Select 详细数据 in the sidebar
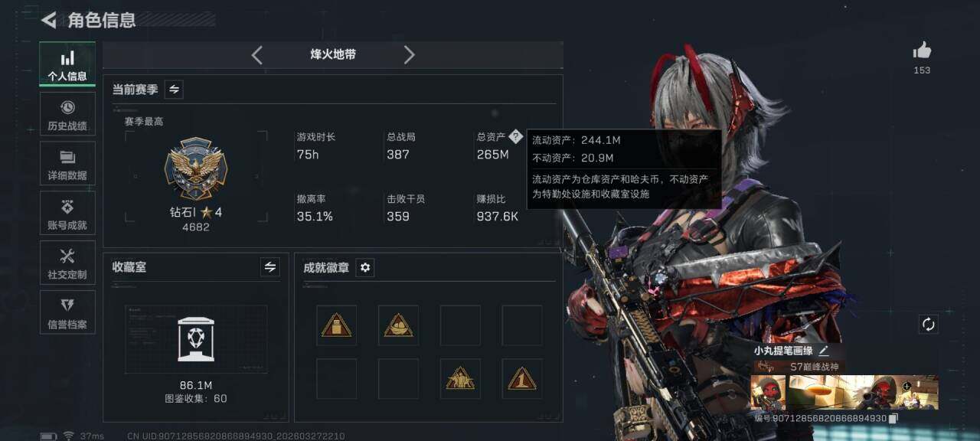Screen dimensions: 980x441 pyautogui.click(x=67, y=164)
